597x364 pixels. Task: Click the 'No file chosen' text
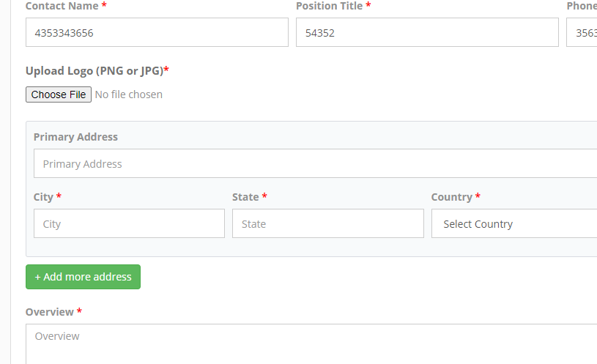[x=129, y=94]
